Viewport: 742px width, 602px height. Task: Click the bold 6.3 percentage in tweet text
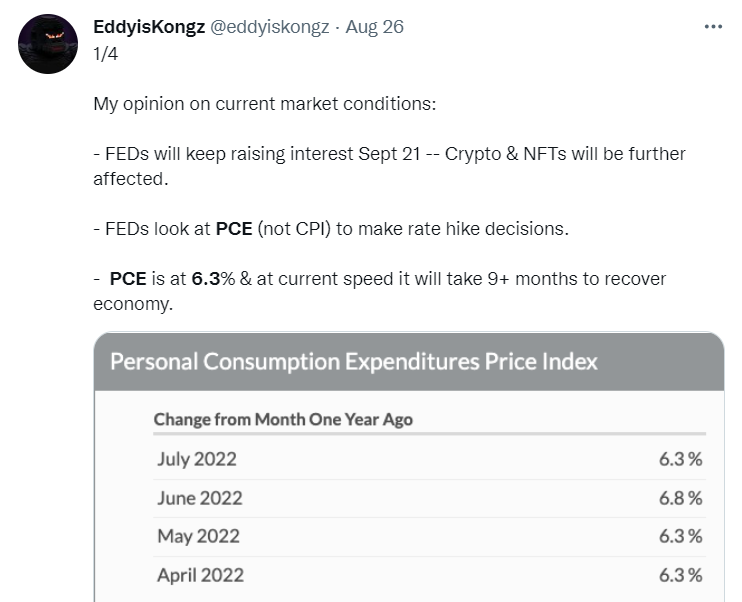pos(206,278)
